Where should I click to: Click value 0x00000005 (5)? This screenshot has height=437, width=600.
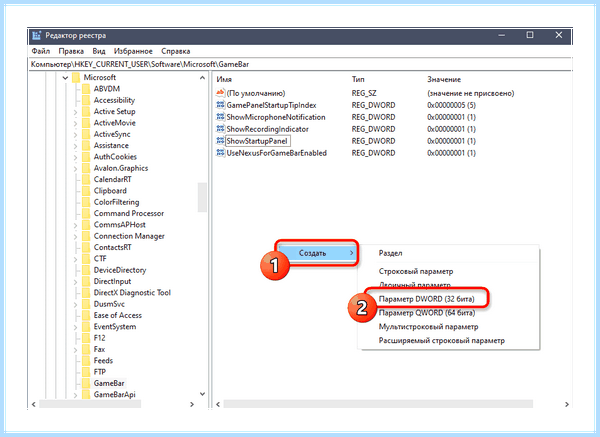(451, 105)
